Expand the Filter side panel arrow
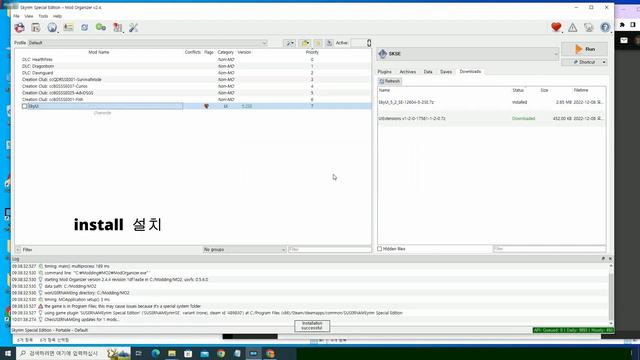 [18, 249]
